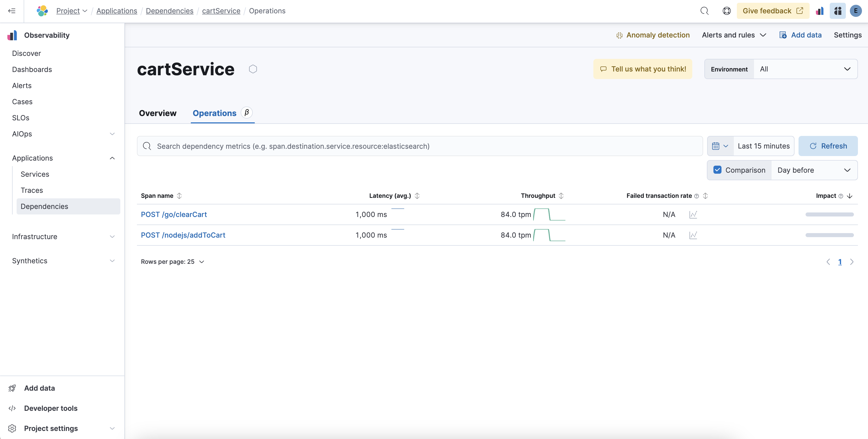Switch to the Overview tab
This screenshot has width=868, height=439.
point(157,113)
